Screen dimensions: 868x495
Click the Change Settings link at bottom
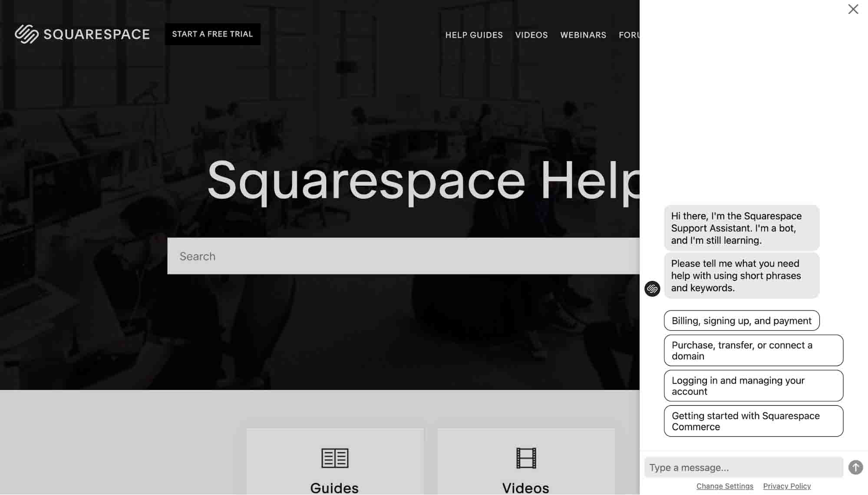[724, 486]
